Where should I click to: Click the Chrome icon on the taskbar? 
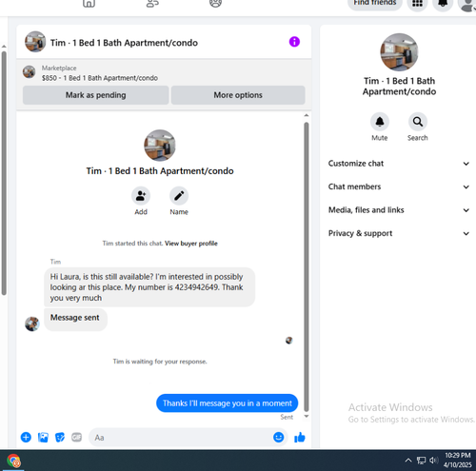(x=13, y=461)
